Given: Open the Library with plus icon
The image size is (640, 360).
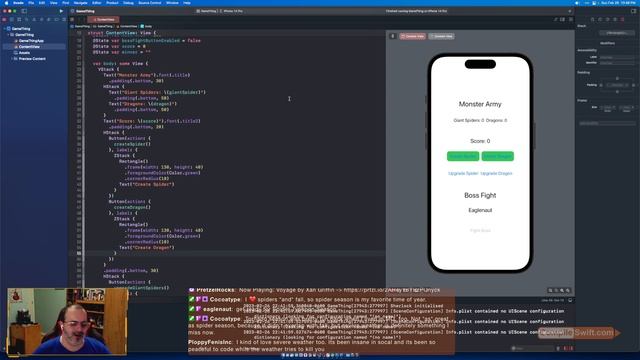Looking at the screenshot, I should click(x=570, y=11).
